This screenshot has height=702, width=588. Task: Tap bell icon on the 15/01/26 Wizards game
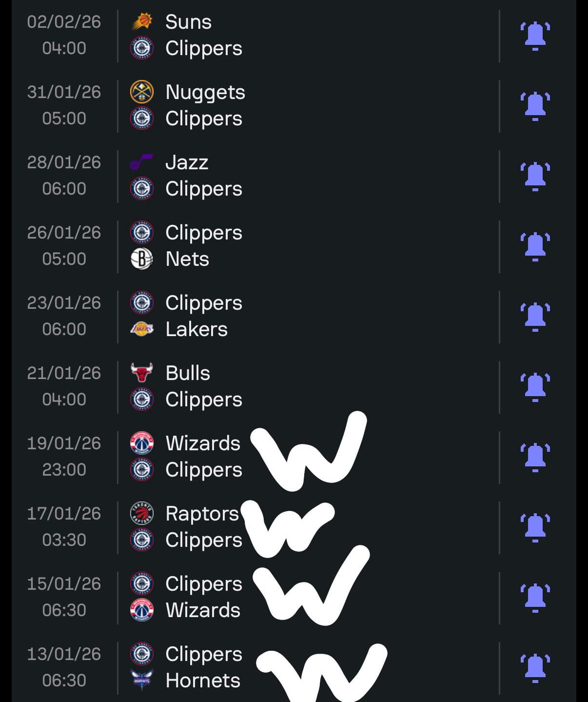pyautogui.click(x=535, y=598)
